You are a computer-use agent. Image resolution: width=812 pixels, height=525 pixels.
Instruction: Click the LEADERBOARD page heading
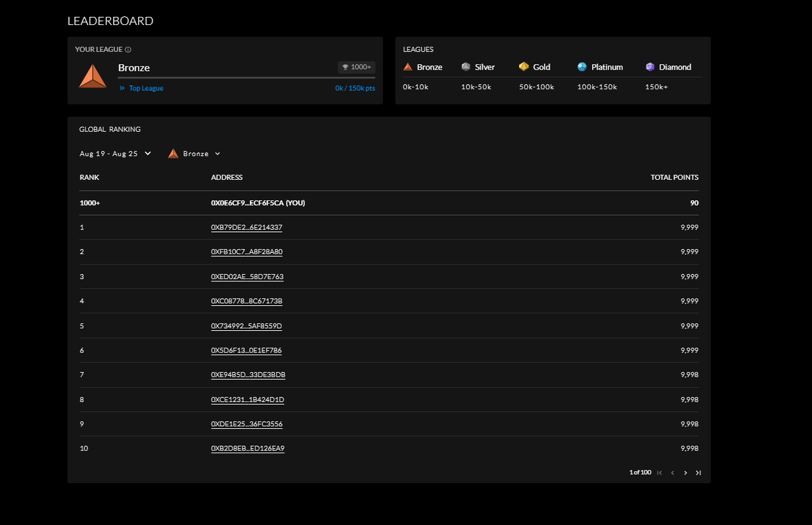pos(110,21)
